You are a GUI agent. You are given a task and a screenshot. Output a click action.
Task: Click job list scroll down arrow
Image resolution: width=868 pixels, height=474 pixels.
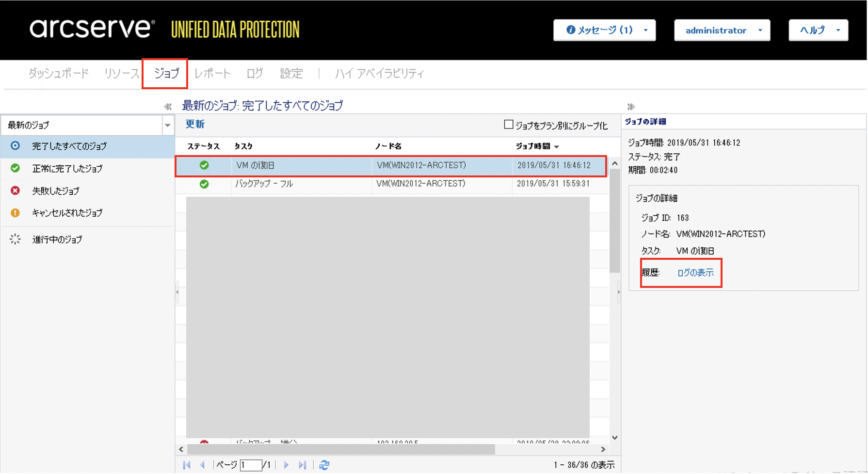coord(615,438)
